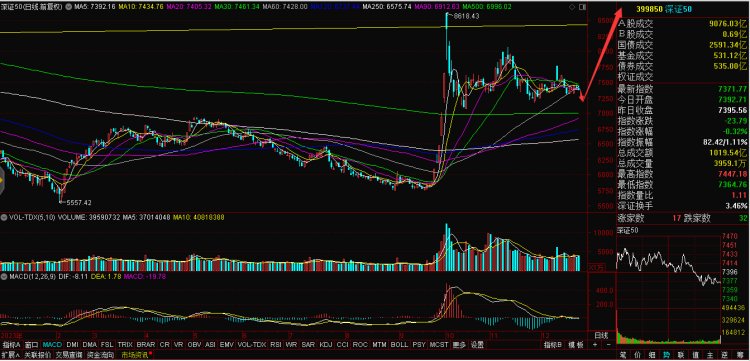750x361 pixels.
Task: Select the 主 tab below the intraday chart
Action: click(710, 355)
